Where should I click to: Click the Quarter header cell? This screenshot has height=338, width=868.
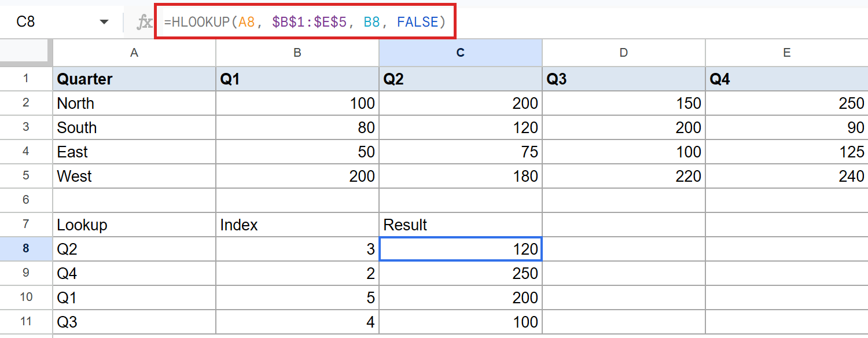coord(134,79)
